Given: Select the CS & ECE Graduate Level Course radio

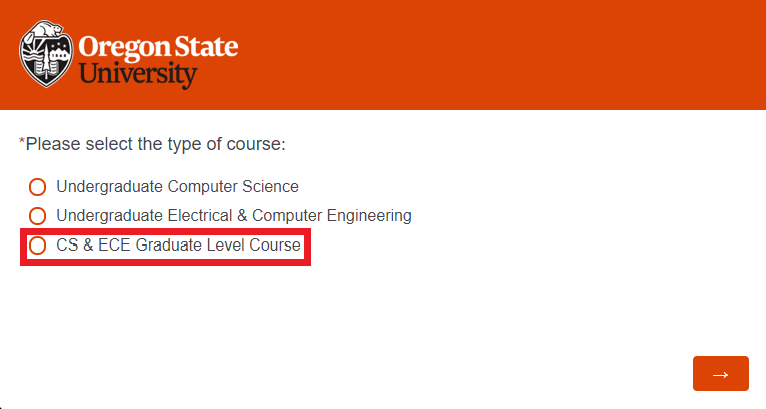Looking at the screenshot, I should pos(38,246).
